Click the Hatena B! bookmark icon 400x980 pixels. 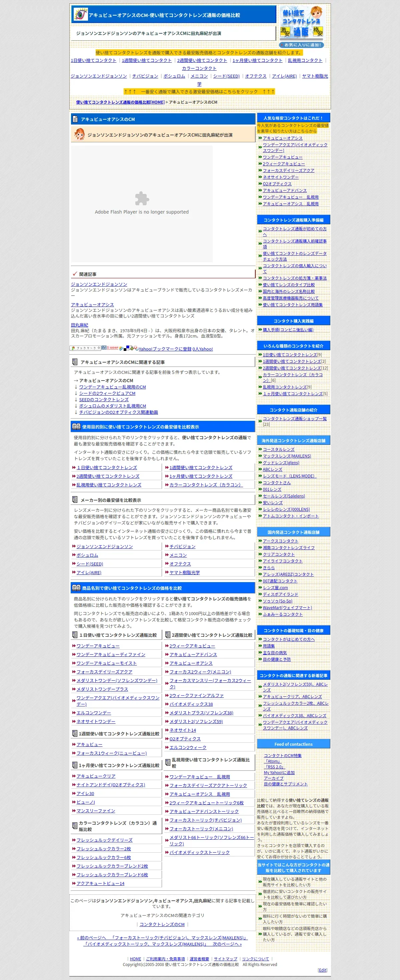[x=104, y=348]
